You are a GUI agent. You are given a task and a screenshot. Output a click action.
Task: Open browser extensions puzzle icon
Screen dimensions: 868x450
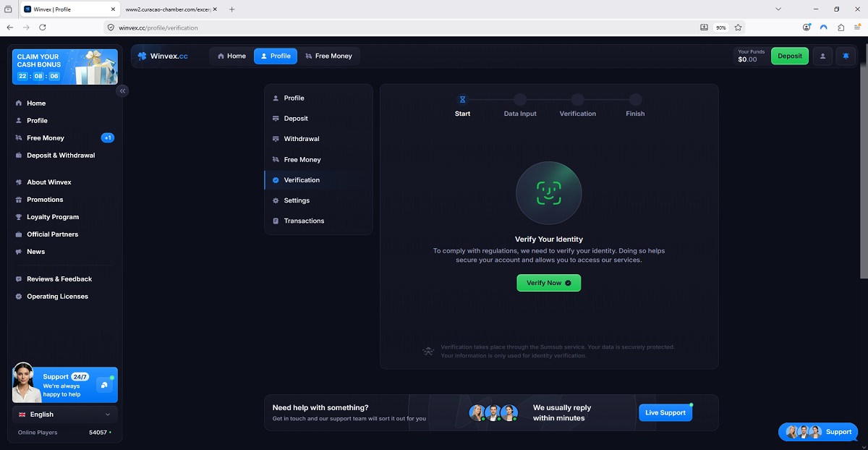click(841, 27)
